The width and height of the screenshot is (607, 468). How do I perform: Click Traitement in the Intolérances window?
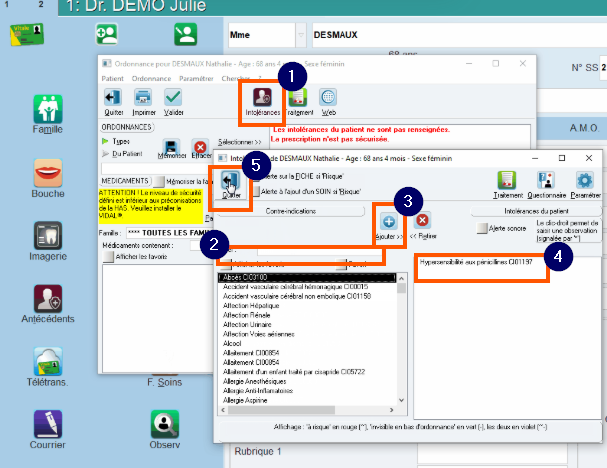pos(508,185)
